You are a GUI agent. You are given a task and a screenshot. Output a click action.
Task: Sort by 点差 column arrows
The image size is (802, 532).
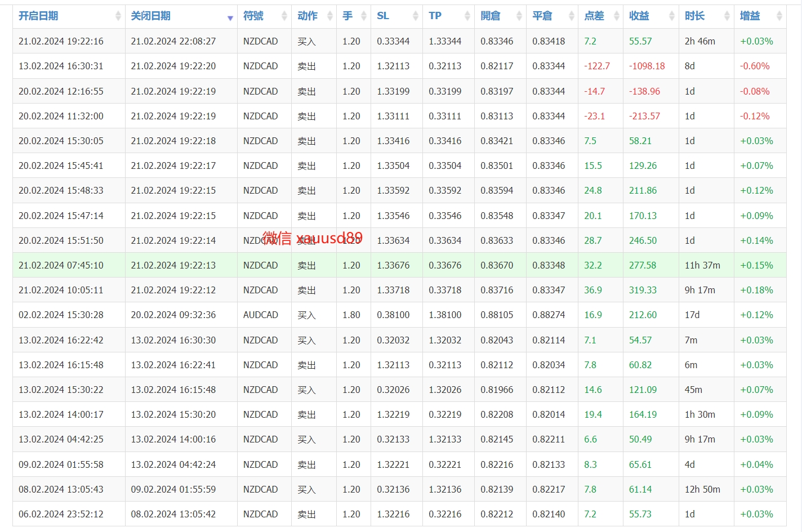pos(616,16)
